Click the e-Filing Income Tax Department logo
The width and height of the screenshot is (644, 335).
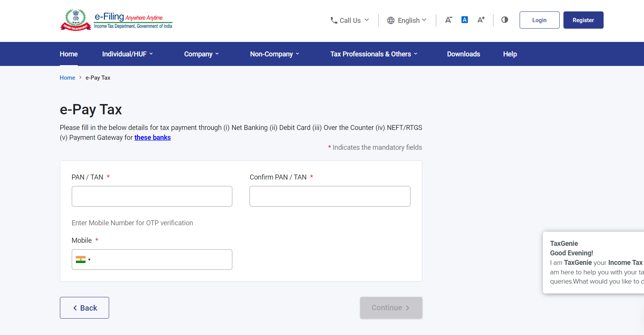pyautogui.click(x=116, y=20)
